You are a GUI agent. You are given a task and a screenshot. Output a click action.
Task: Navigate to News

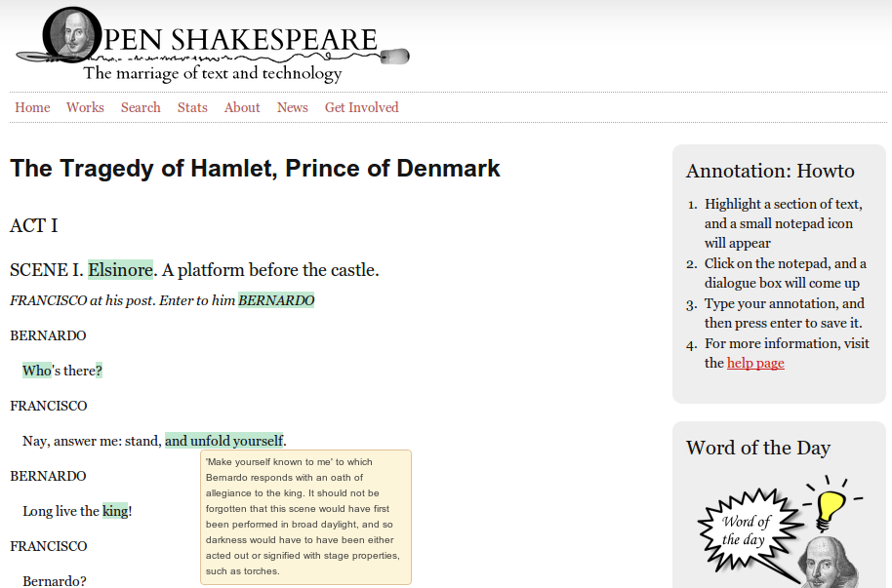[x=293, y=107]
